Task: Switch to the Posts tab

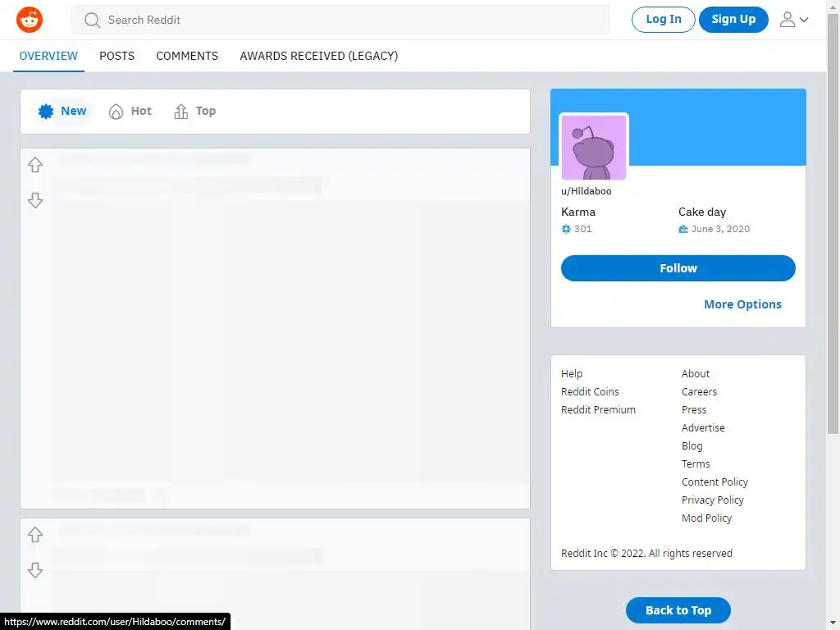Action: point(116,56)
